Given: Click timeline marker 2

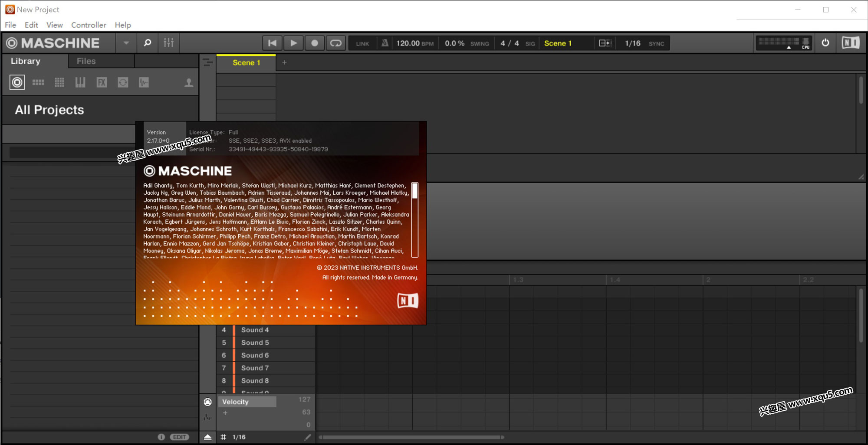Looking at the screenshot, I should pyautogui.click(x=708, y=280).
